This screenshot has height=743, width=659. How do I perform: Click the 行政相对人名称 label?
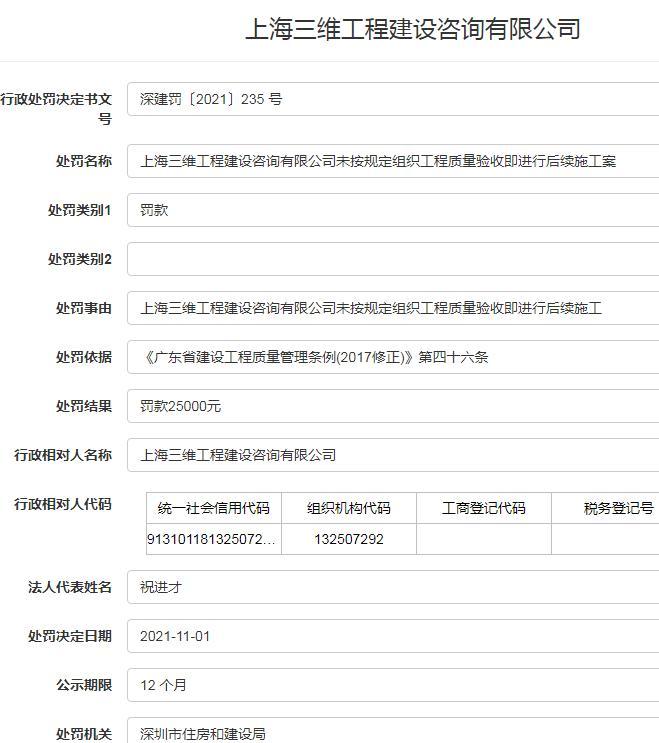pos(63,455)
